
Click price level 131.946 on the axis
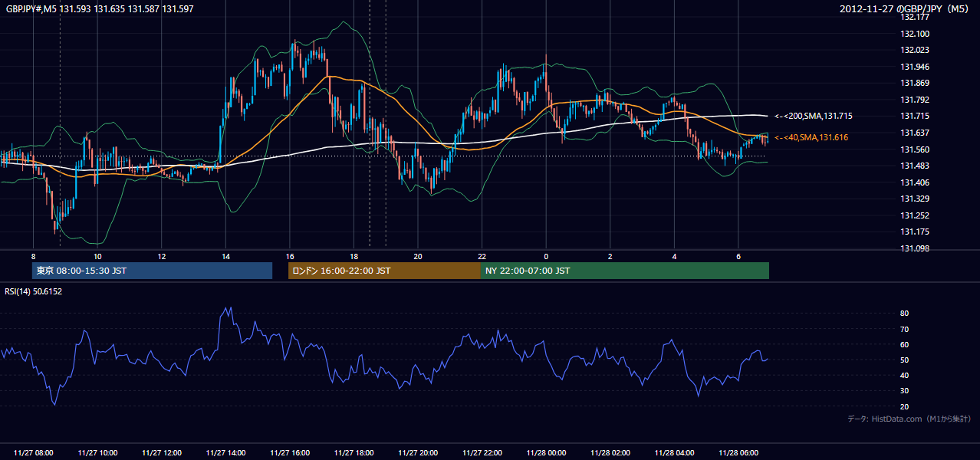click(x=916, y=67)
